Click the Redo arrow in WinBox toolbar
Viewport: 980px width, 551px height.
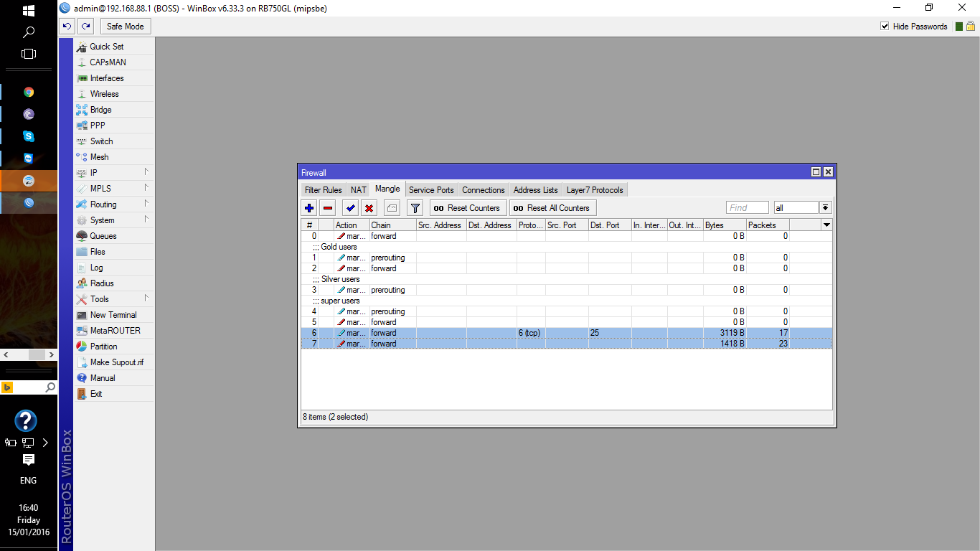[x=85, y=27]
